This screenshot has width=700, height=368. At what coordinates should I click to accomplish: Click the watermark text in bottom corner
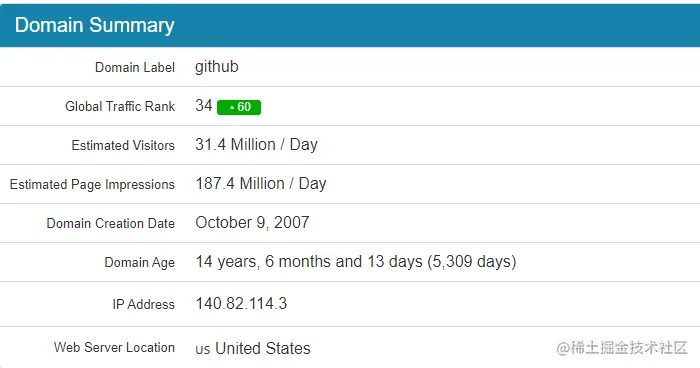(622, 347)
